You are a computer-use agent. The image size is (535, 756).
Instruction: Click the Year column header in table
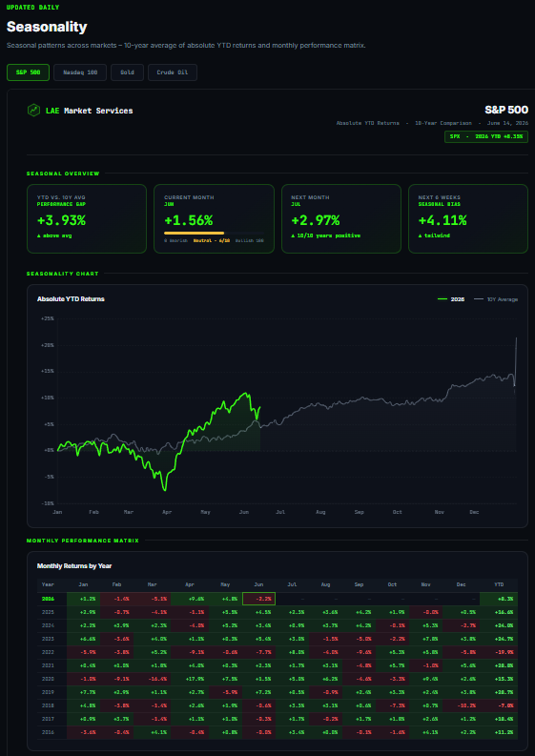[x=48, y=584]
